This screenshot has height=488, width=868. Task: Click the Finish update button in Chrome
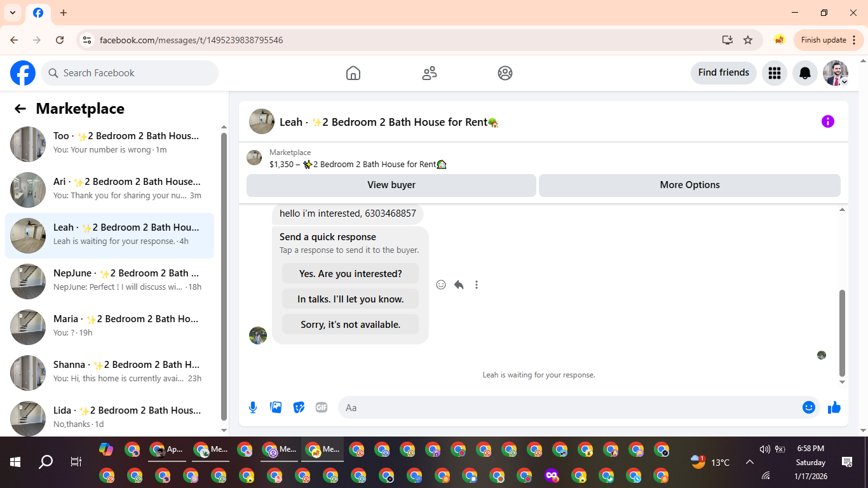[x=829, y=40]
